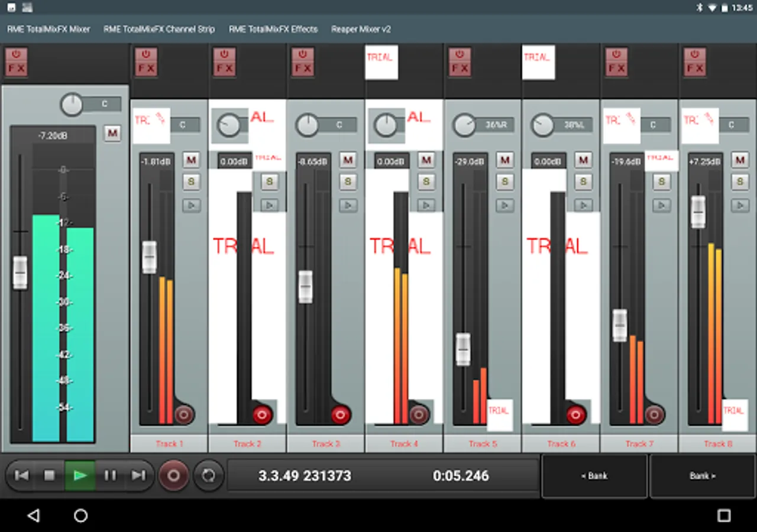Arm Track 1 for recording
The height and width of the screenshot is (532, 757).
click(x=183, y=415)
